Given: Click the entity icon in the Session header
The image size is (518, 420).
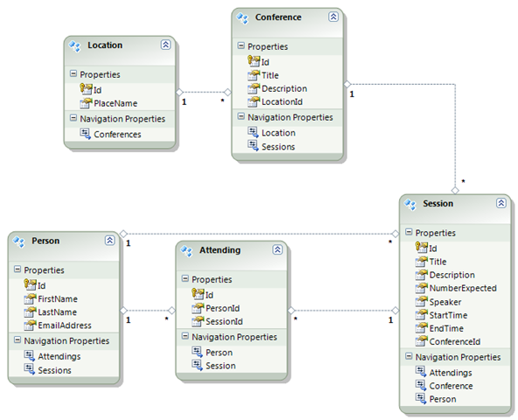Looking at the screenshot, I should [x=410, y=204].
